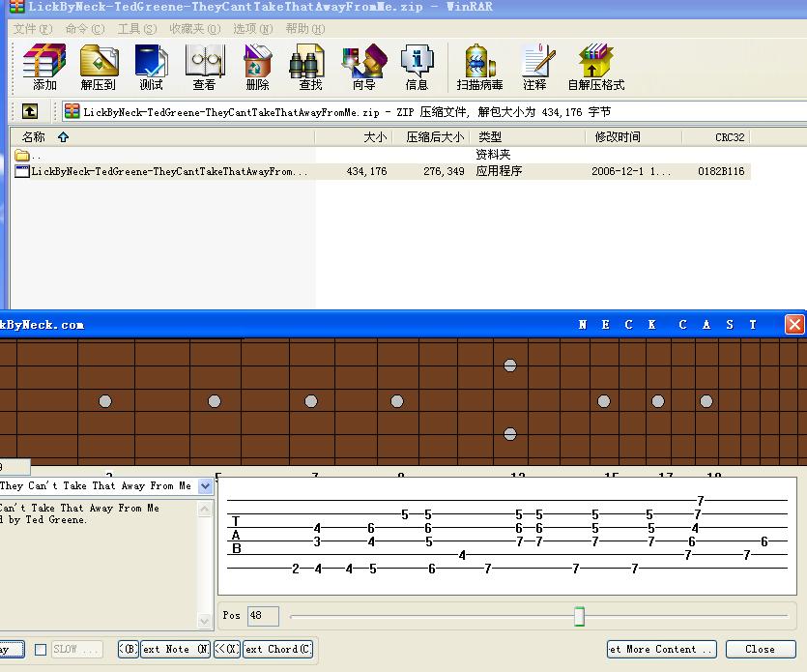Viewport: 807px width, 672px height.
Task: Click the Info (信息) icon
Action: pyautogui.click(x=417, y=68)
